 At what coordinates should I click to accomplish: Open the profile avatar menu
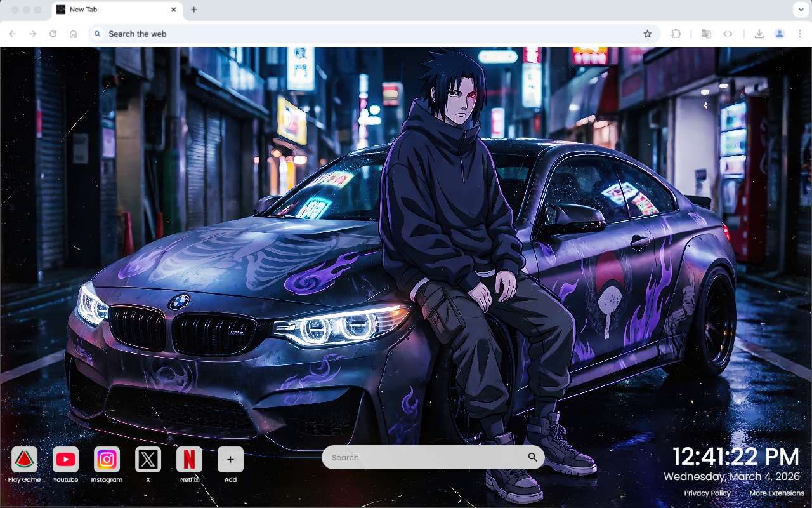(x=780, y=34)
